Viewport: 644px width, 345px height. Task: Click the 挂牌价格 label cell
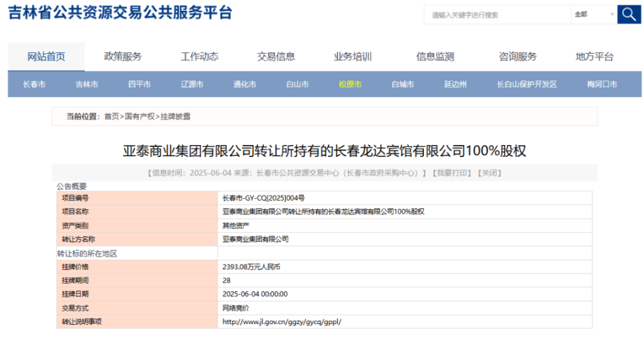coord(137,266)
